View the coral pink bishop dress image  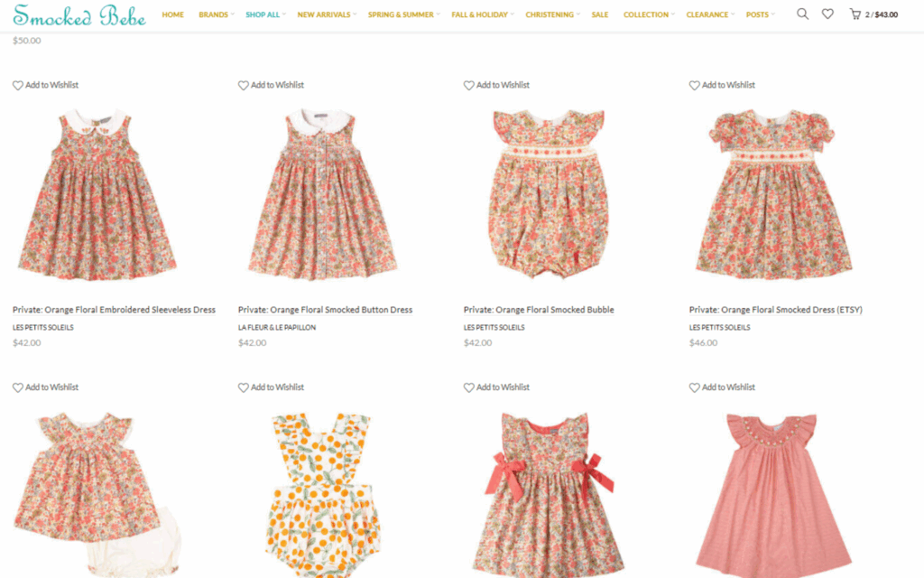[773, 494]
